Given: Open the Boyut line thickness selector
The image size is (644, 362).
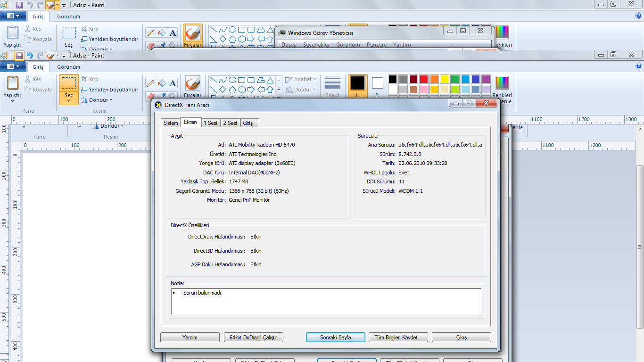Looking at the screenshot, I should pyautogui.click(x=332, y=87).
